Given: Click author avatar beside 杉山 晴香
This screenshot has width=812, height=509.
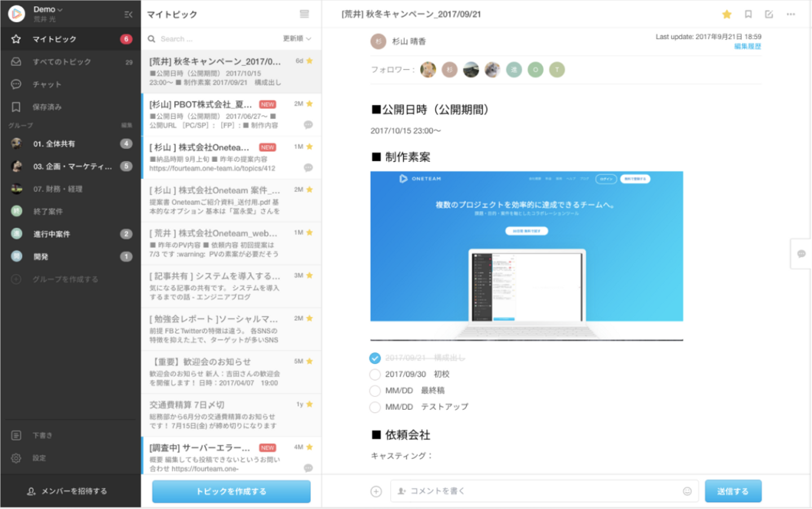Looking at the screenshot, I should pyautogui.click(x=378, y=41).
